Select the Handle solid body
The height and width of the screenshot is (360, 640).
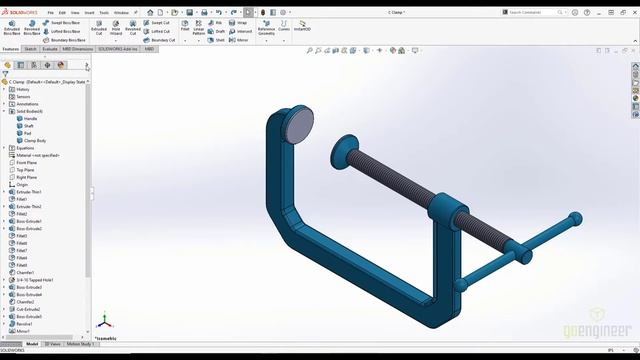click(27, 118)
